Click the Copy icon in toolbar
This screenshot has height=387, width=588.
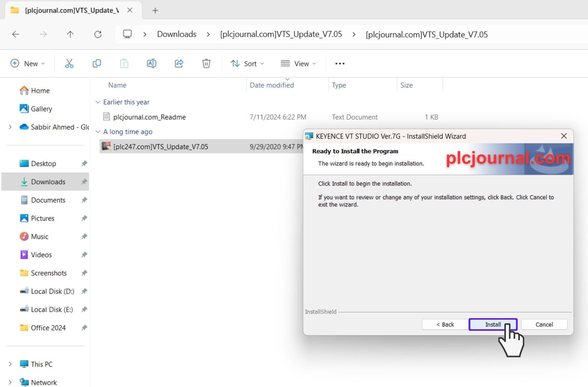(97, 64)
